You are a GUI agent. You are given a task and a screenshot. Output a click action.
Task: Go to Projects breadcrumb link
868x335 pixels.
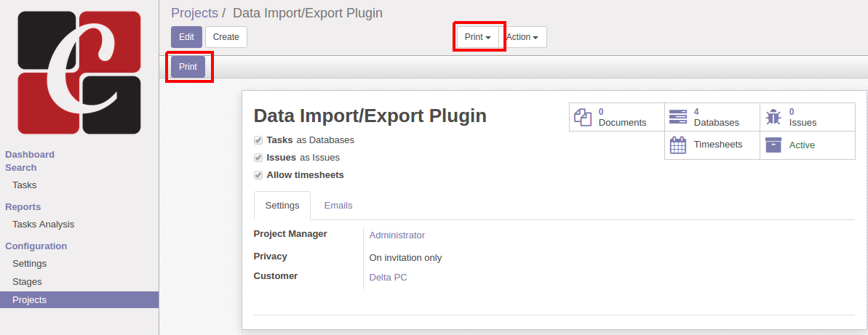pyautogui.click(x=194, y=13)
